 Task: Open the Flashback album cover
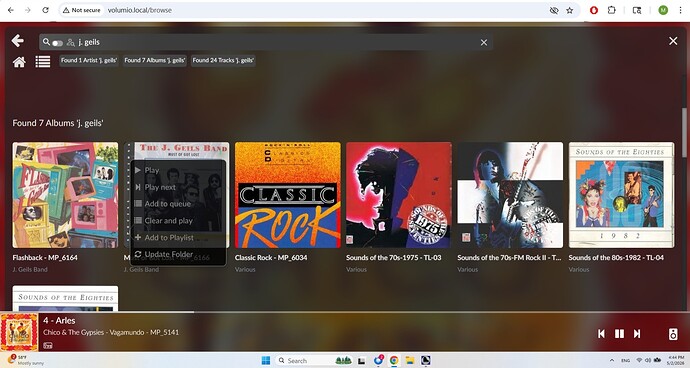pyautogui.click(x=65, y=195)
